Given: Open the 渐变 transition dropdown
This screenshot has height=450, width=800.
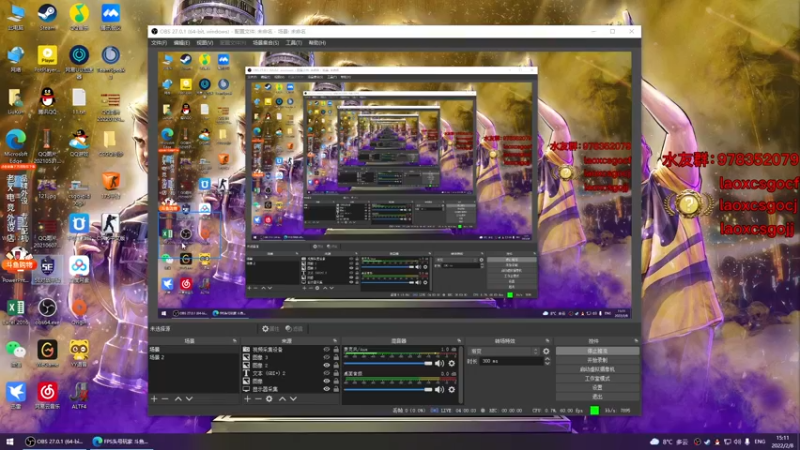Looking at the screenshot, I should [x=504, y=352].
